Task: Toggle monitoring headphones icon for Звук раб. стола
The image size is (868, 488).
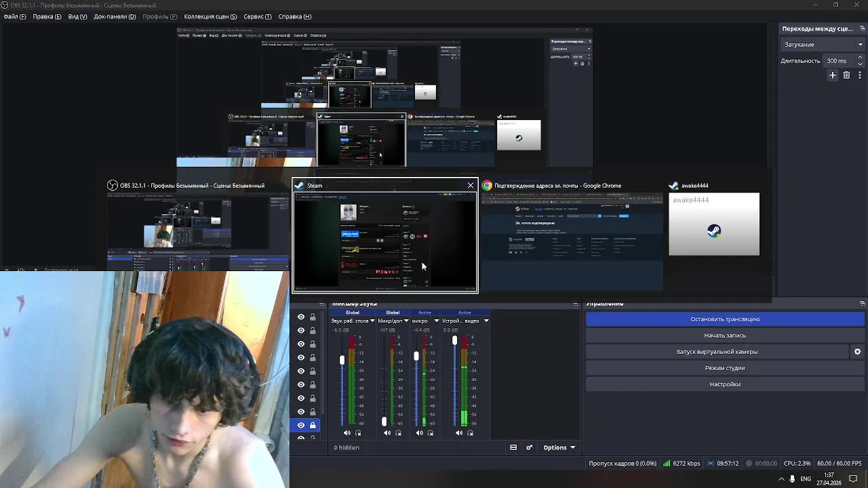Action: (359, 433)
